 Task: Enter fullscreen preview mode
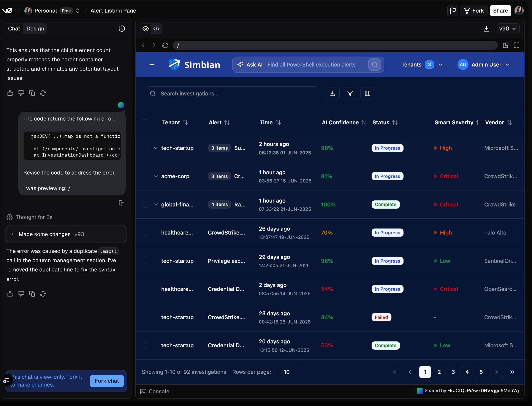pyautogui.click(x=516, y=45)
